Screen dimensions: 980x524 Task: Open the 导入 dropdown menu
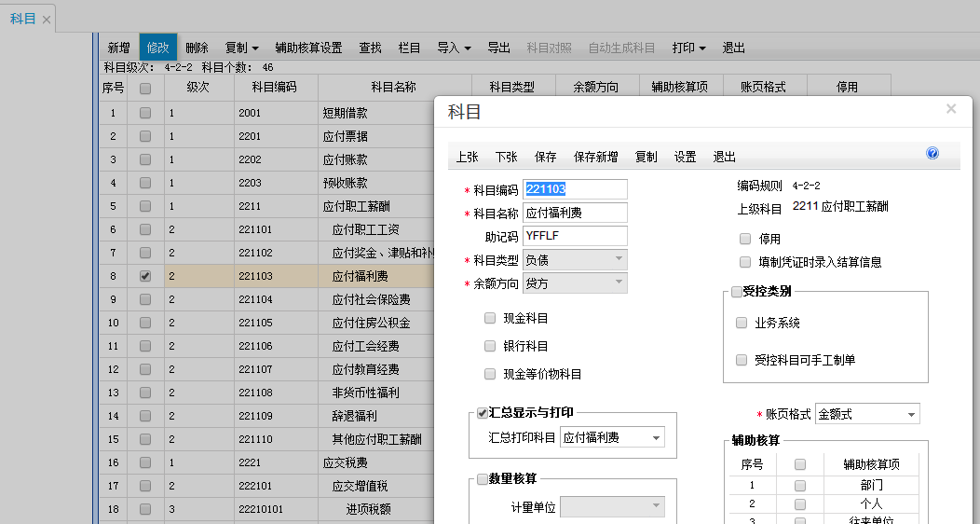[x=454, y=48]
